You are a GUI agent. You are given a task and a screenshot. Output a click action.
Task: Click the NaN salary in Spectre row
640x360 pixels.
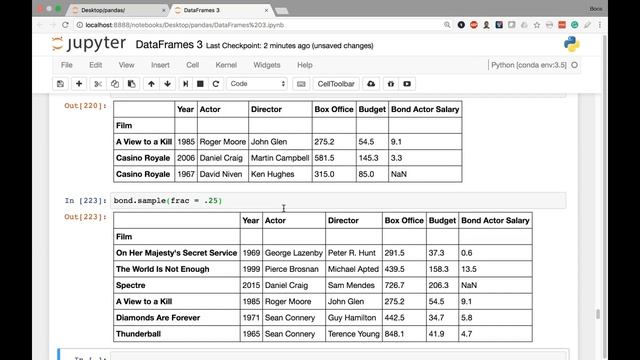(x=469, y=285)
